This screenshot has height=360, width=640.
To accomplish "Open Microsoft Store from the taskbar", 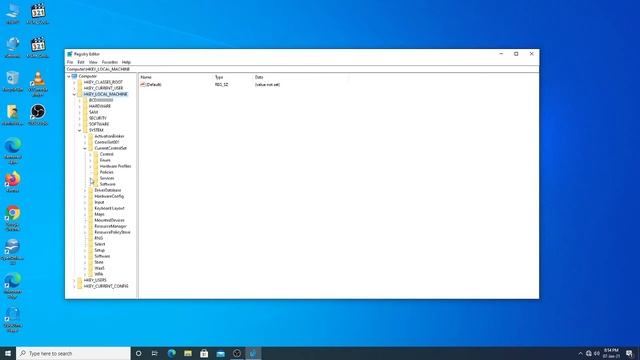I will (x=204, y=353).
